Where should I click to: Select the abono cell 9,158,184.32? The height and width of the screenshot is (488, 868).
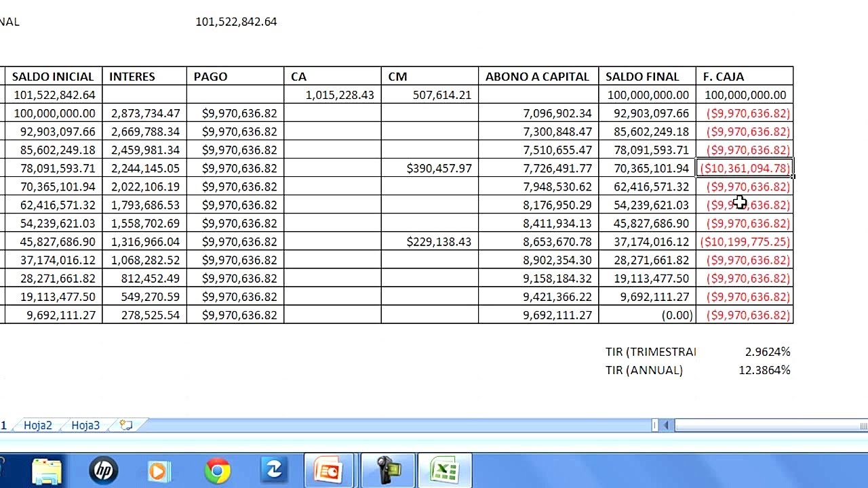538,278
